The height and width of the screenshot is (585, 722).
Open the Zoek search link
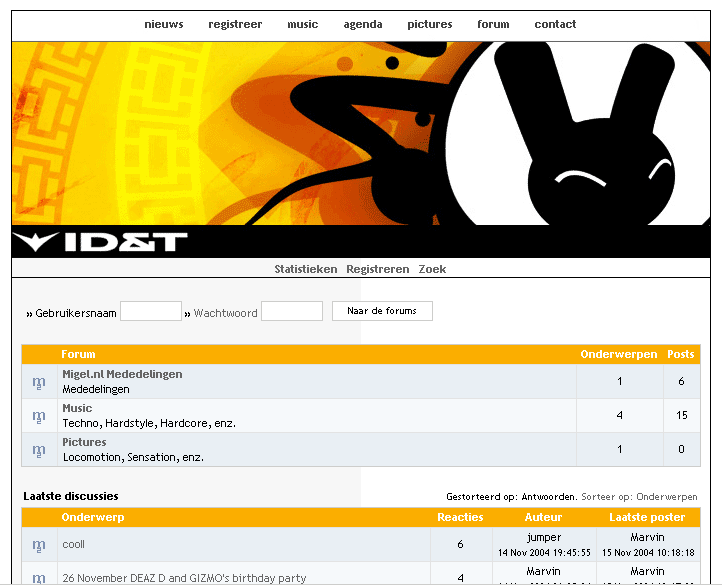(x=432, y=269)
